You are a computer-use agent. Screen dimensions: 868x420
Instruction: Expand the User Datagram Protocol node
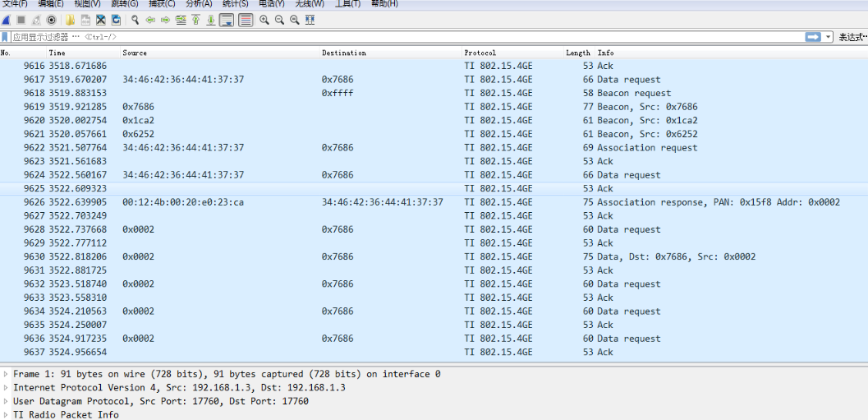coord(6,401)
